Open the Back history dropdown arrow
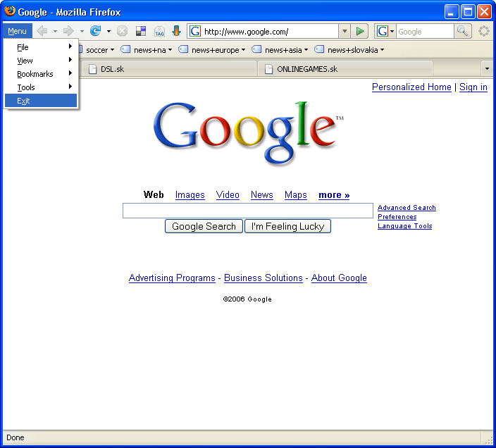The image size is (496, 448). click(x=55, y=31)
